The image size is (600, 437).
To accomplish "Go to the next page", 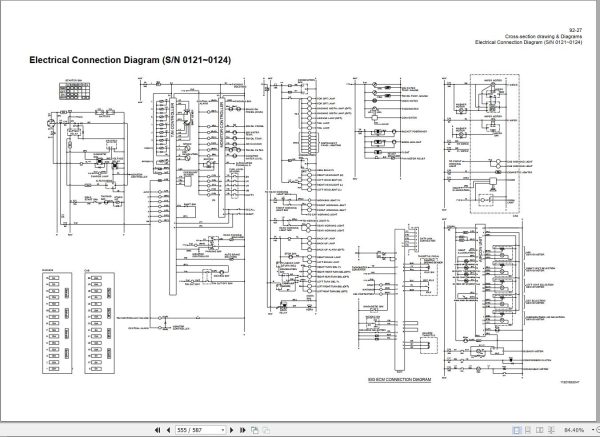I will 232,430.
